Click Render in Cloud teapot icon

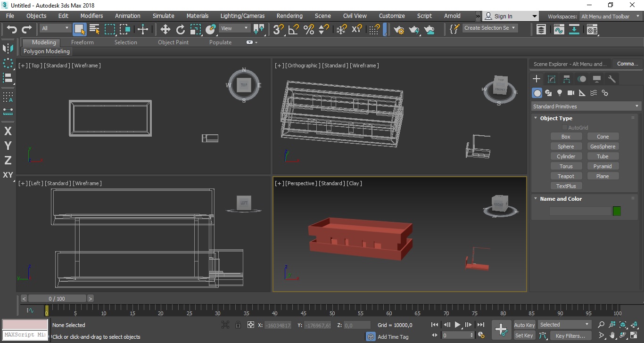tap(429, 30)
